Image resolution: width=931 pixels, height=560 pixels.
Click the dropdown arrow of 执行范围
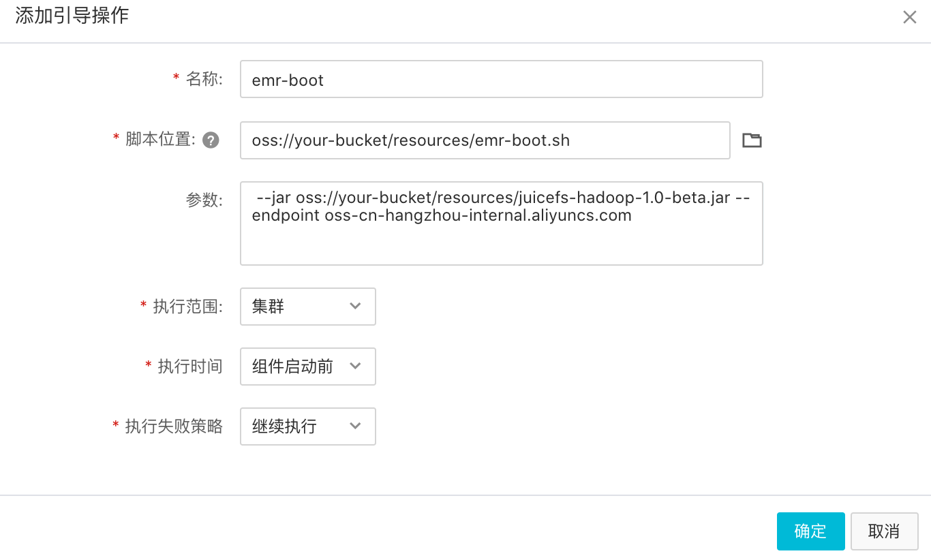tap(355, 307)
